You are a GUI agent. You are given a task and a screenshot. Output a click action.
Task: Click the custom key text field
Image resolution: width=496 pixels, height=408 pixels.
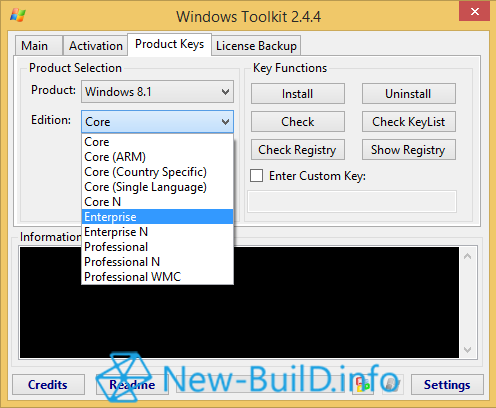[352, 201]
